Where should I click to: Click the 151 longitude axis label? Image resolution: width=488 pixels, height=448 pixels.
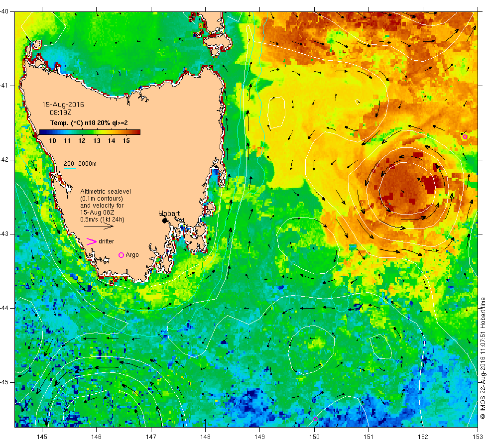368,437
